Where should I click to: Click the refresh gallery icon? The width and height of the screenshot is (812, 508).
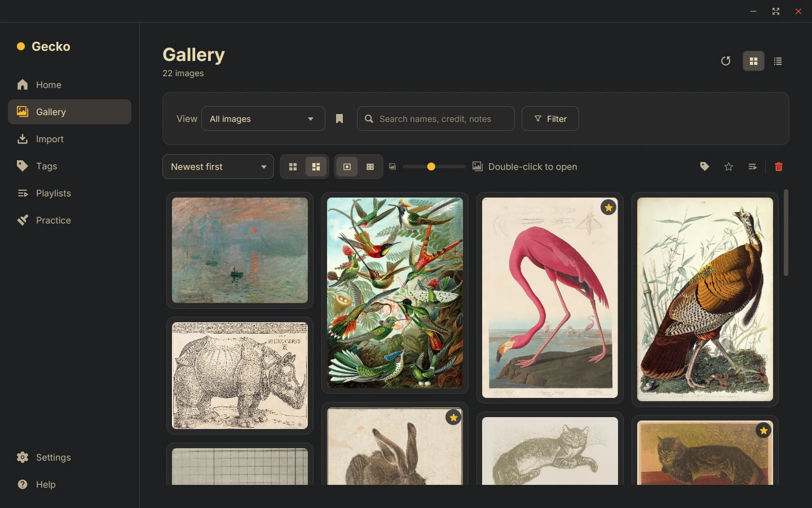point(726,61)
